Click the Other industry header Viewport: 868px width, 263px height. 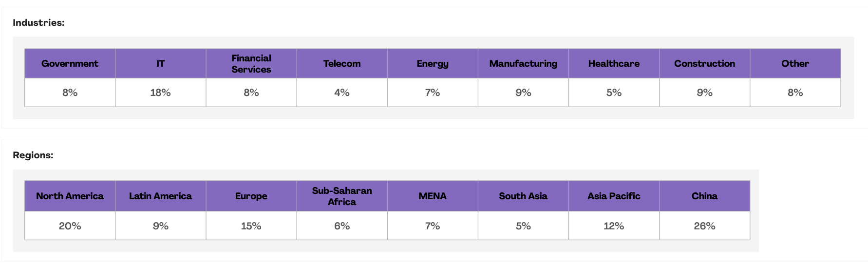[x=795, y=64]
